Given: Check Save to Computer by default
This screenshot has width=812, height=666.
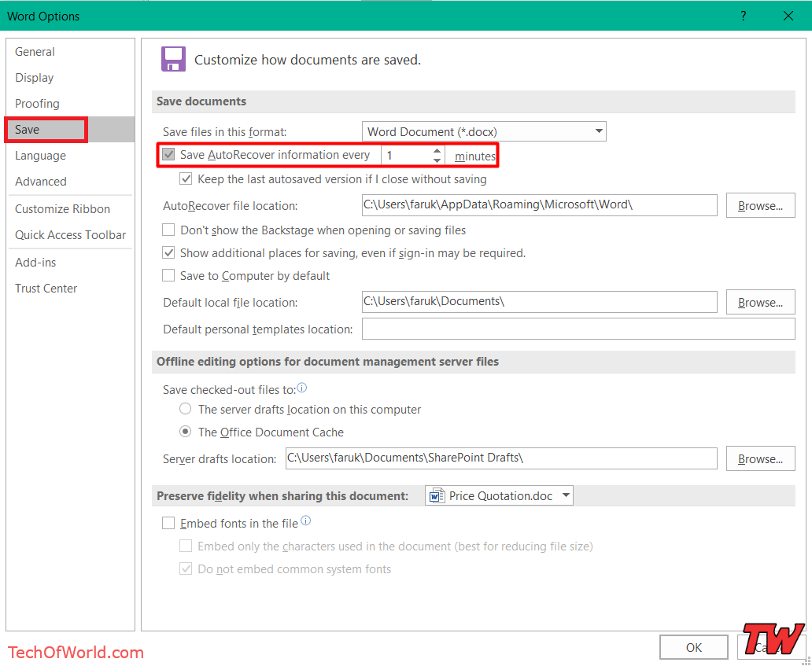Looking at the screenshot, I should [x=168, y=276].
